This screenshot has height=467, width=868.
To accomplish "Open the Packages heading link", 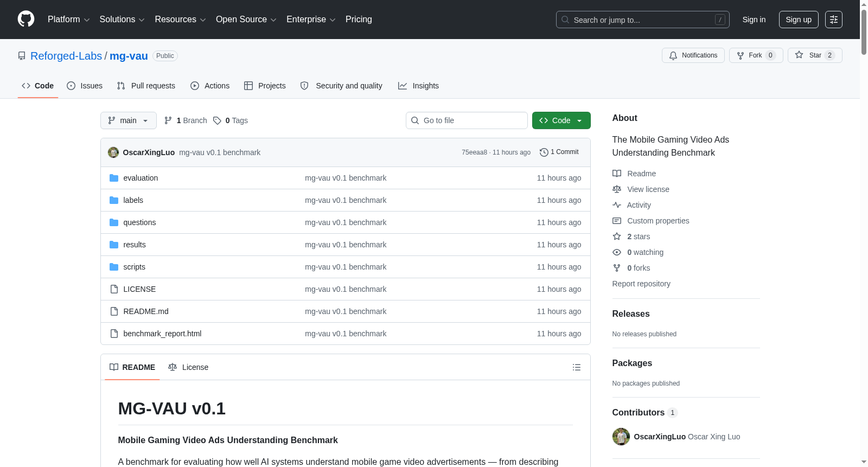I will pyautogui.click(x=632, y=363).
